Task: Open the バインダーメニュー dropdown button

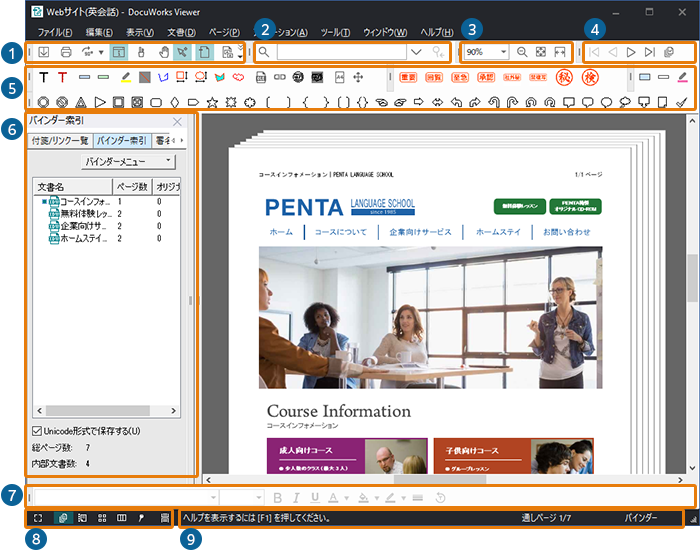Action: coord(129,162)
